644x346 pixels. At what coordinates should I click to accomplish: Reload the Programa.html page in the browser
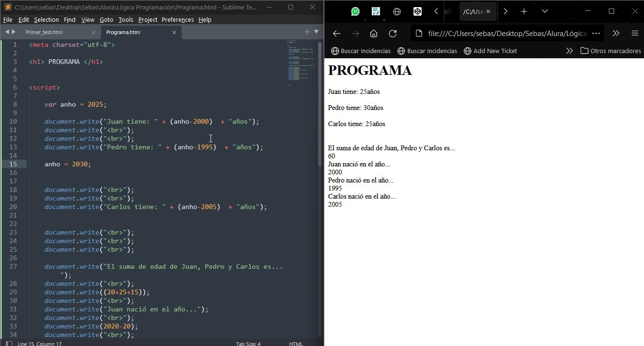[393, 33]
